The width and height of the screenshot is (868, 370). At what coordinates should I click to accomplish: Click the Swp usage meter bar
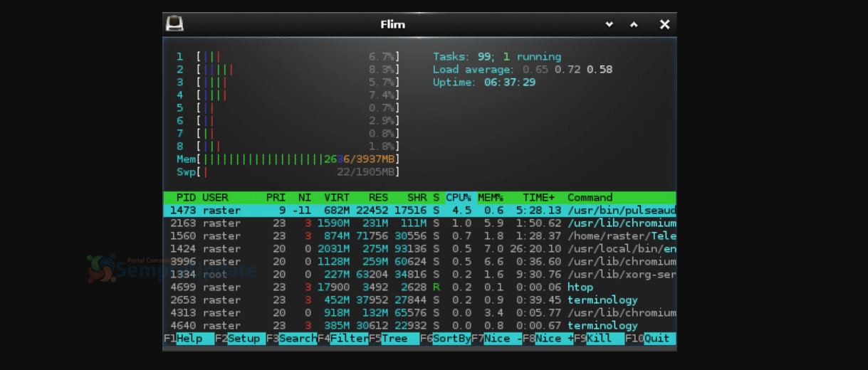click(288, 171)
